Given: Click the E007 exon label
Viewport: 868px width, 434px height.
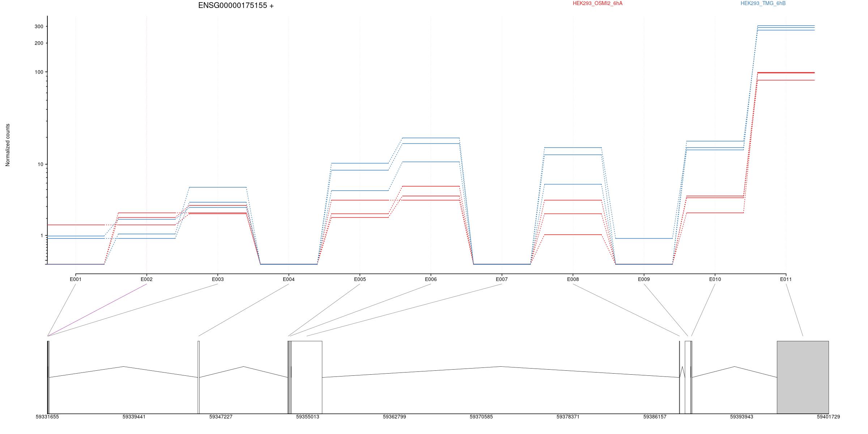Looking at the screenshot, I should (502, 279).
